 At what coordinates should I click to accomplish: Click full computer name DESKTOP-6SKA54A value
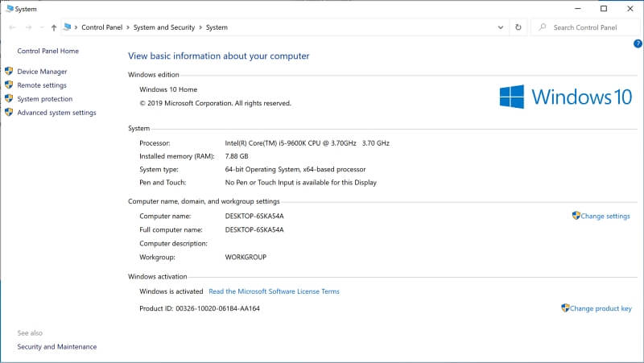(254, 229)
